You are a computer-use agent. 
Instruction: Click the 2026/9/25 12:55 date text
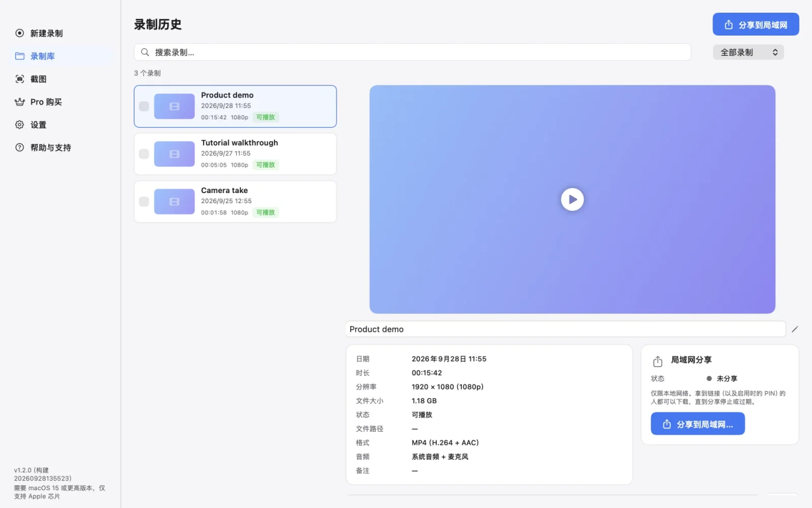226,201
